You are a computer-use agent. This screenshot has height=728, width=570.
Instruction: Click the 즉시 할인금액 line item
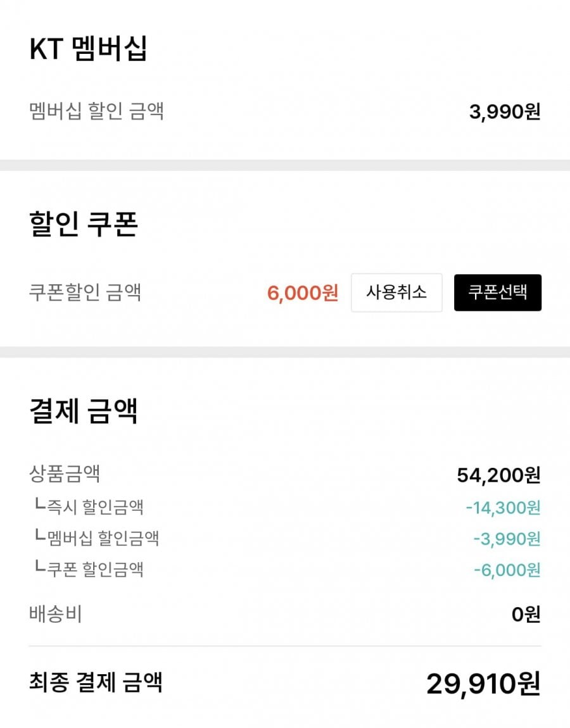[x=89, y=507]
